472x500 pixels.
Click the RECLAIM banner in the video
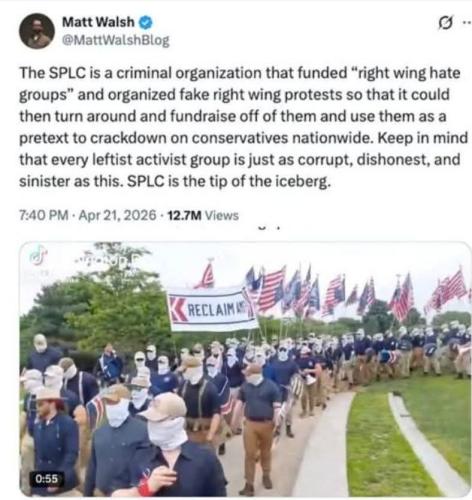pos(213,309)
